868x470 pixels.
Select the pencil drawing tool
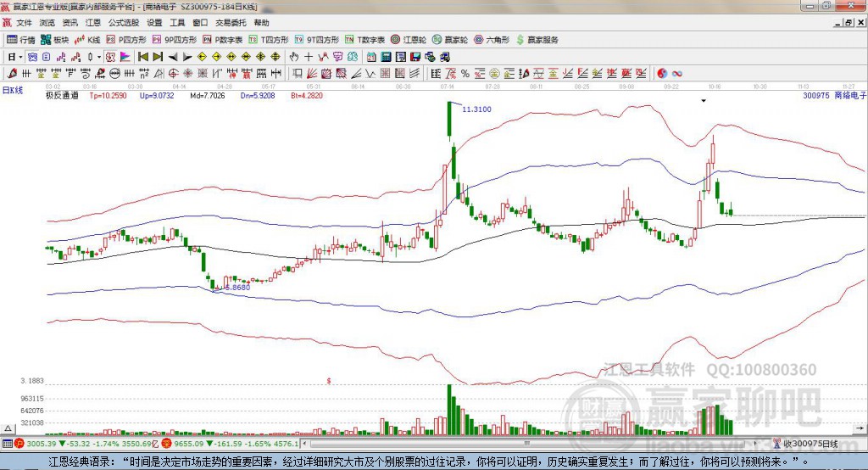coord(12,73)
